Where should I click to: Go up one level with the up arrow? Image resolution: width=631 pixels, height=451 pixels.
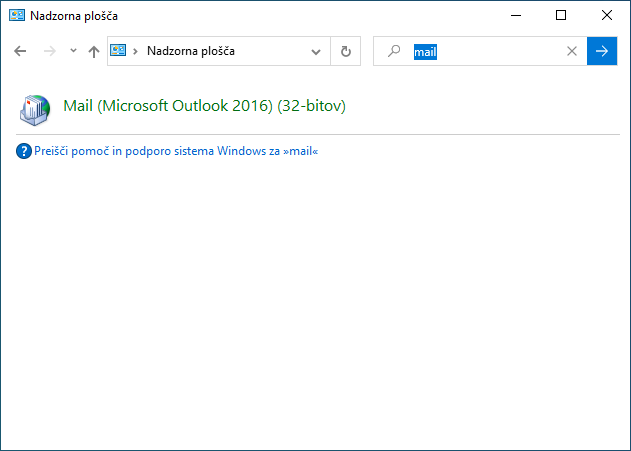94,51
